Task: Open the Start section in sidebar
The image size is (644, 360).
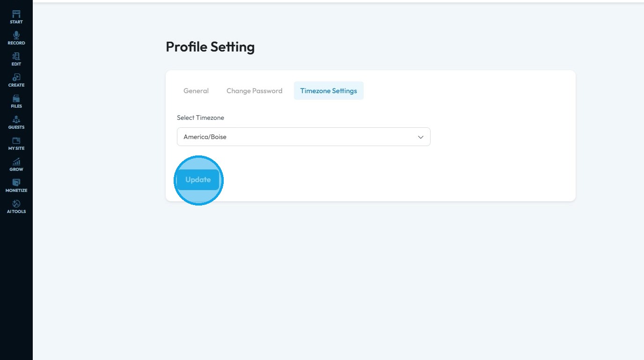Action: pos(16,17)
